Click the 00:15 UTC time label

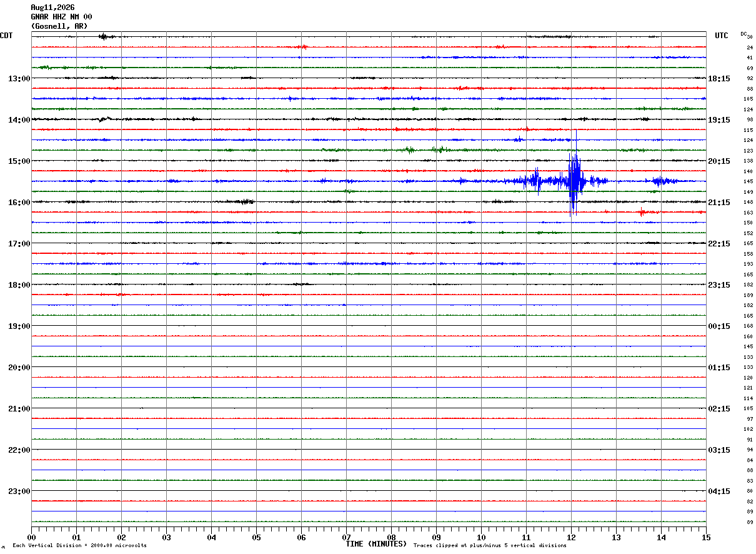pyautogui.click(x=719, y=326)
